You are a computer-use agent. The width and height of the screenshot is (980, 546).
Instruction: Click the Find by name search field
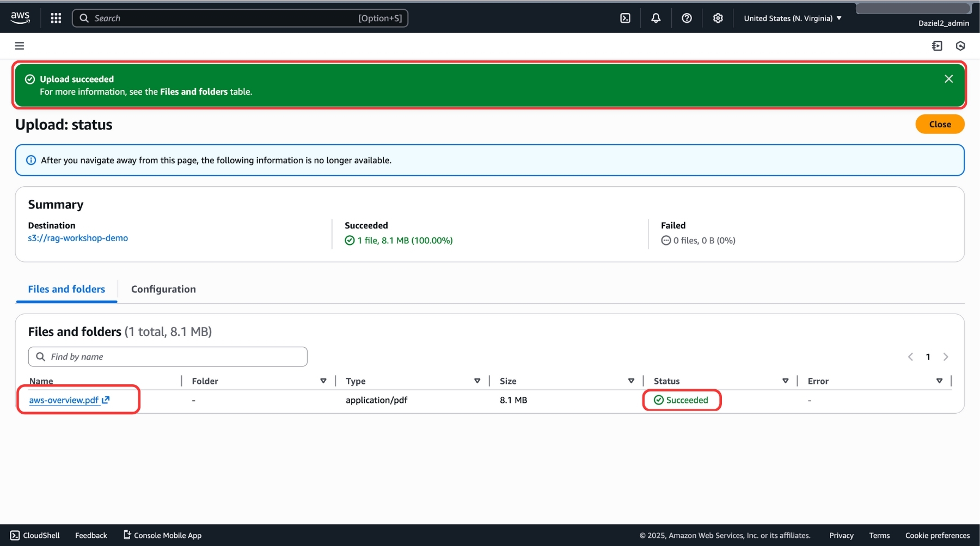168,357
